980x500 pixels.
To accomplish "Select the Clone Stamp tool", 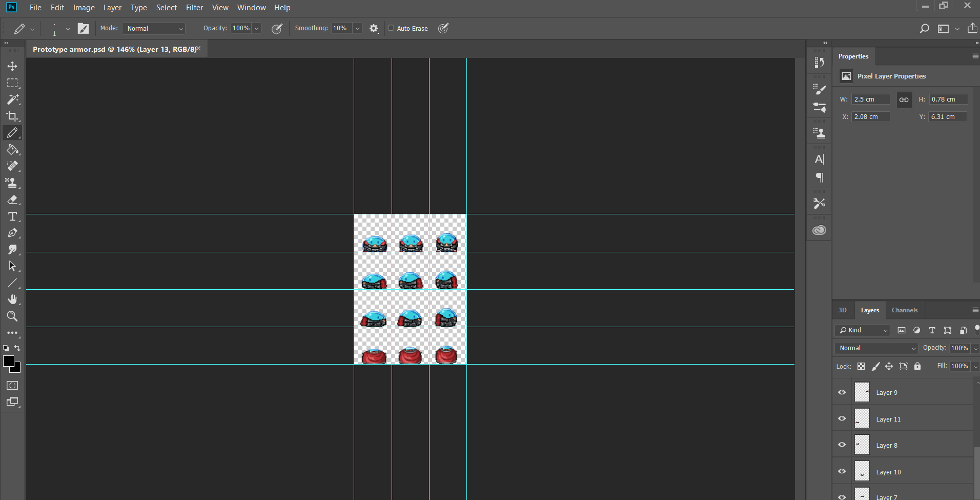I will tap(12, 183).
